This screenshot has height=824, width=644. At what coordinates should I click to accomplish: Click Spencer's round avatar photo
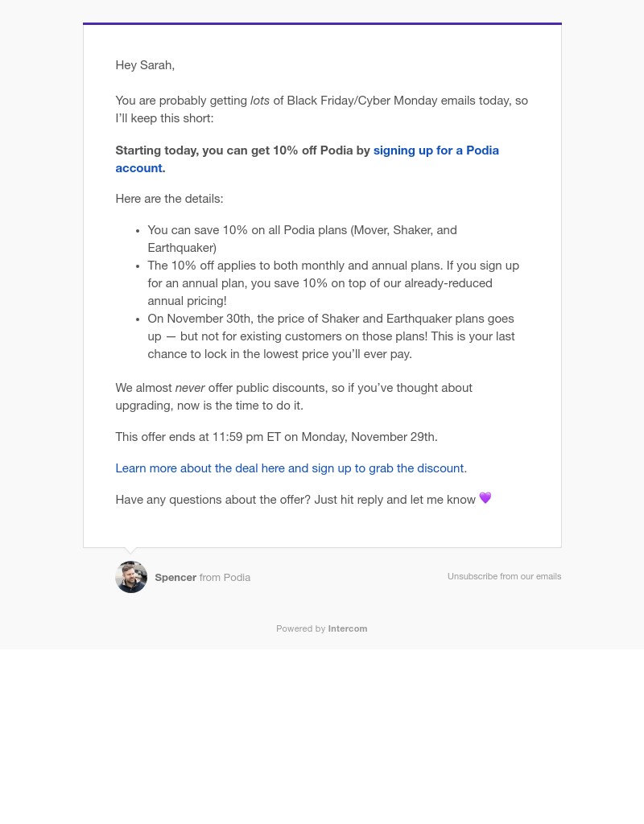coord(131,577)
